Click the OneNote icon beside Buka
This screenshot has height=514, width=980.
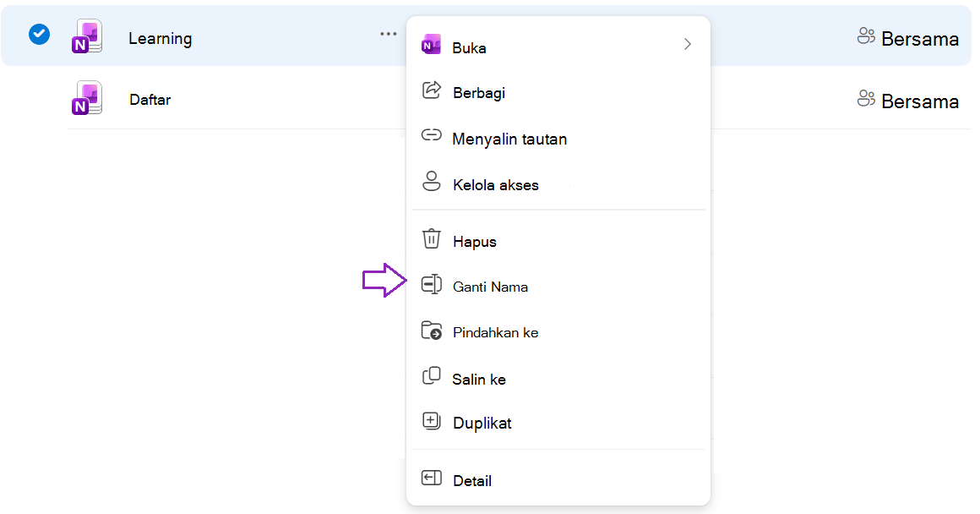coord(431,45)
